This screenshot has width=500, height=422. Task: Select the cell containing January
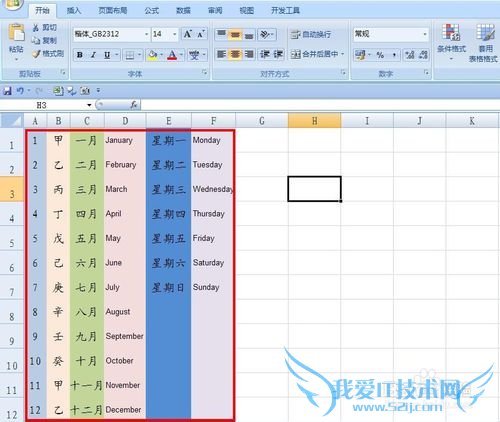125,140
